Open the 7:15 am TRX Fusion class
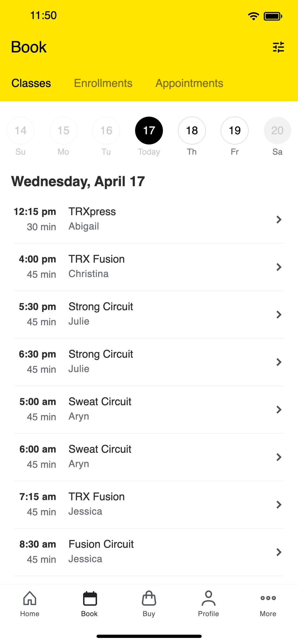The width and height of the screenshot is (298, 644). (x=148, y=504)
